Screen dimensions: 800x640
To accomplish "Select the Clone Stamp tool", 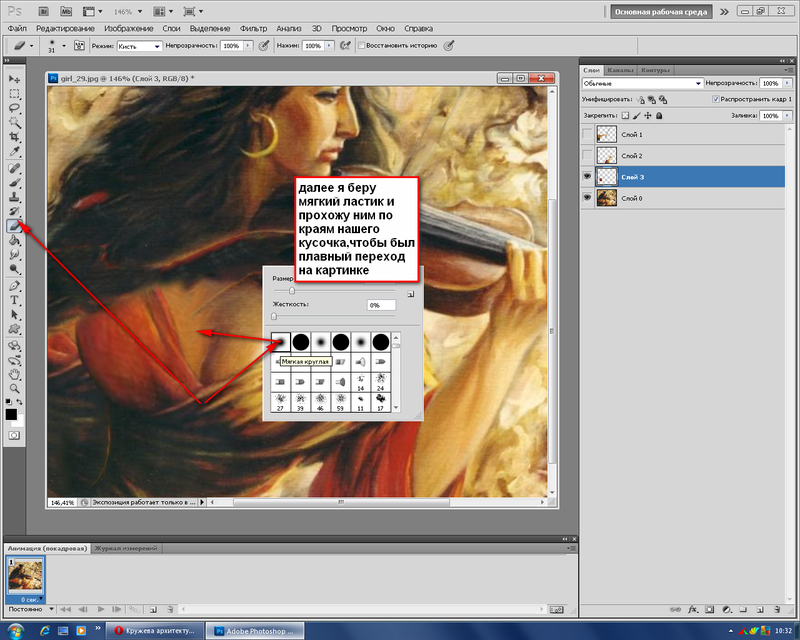I will 14,197.
